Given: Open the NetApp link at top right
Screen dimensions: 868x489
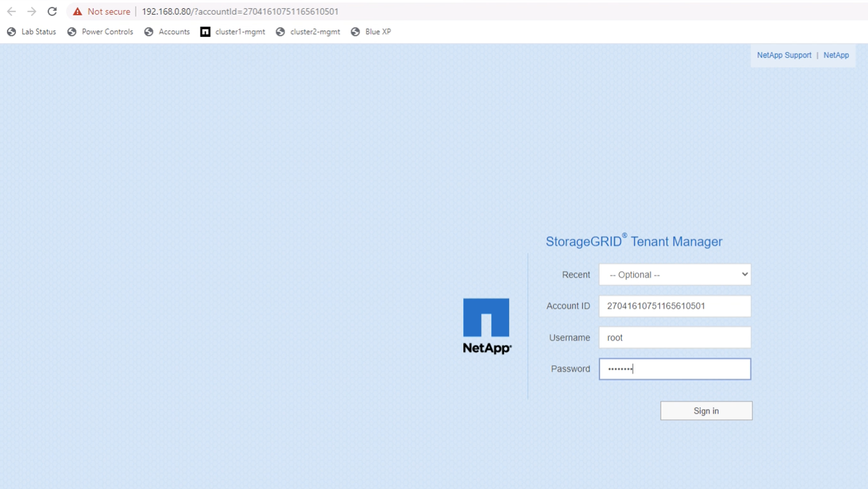Looking at the screenshot, I should click(x=836, y=55).
